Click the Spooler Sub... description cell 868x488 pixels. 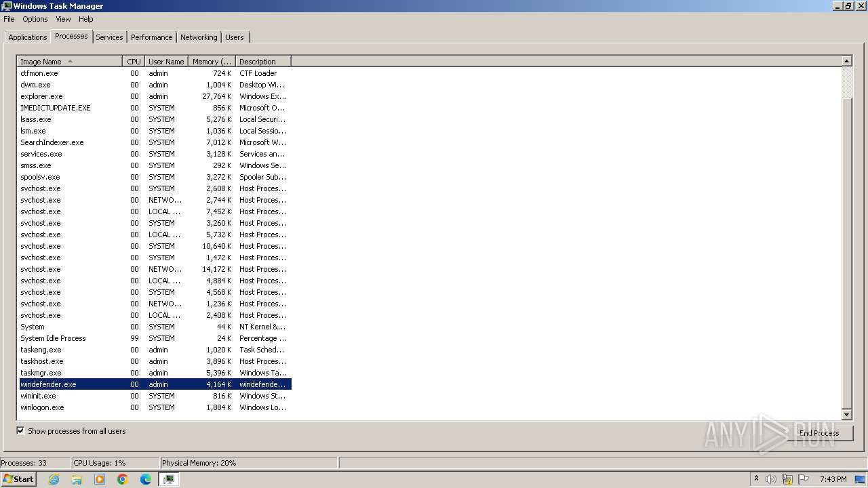click(x=262, y=177)
